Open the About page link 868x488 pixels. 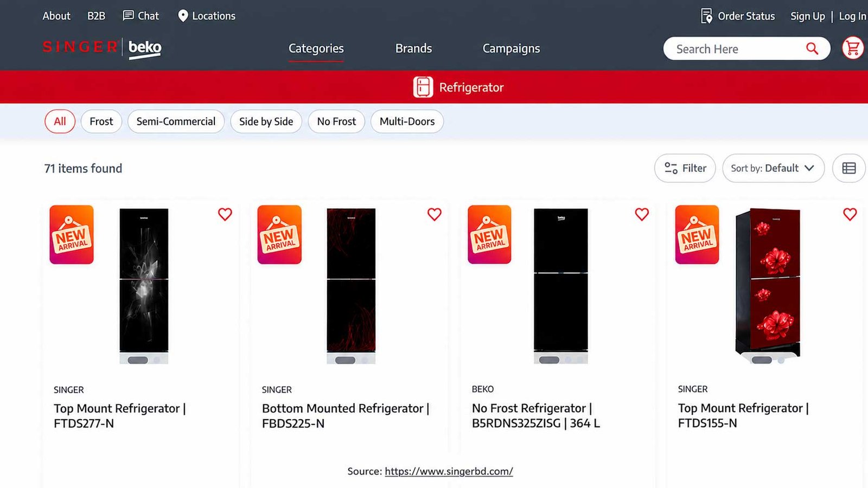[56, 16]
